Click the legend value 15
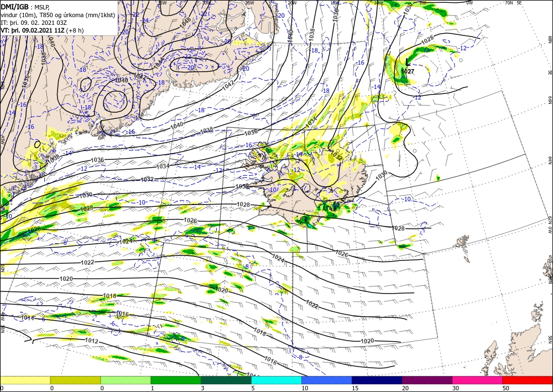The height and width of the screenshot is (392, 553). tap(355, 388)
